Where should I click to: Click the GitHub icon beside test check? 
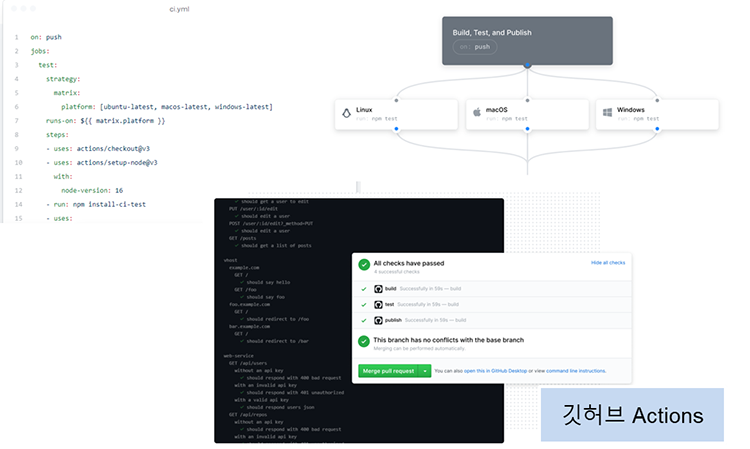coord(378,305)
